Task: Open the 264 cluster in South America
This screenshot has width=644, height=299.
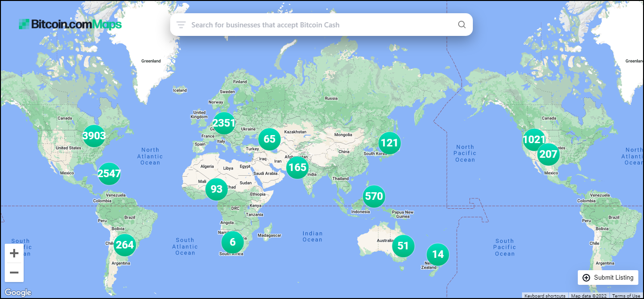Action: (x=125, y=245)
